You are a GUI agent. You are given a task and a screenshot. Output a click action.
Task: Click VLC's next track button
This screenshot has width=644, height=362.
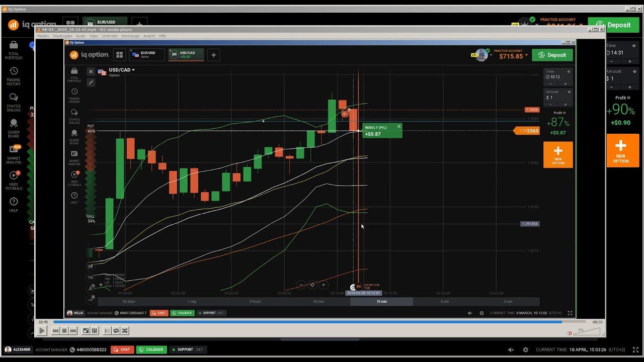pyautogui.click(x=73, y=331)
